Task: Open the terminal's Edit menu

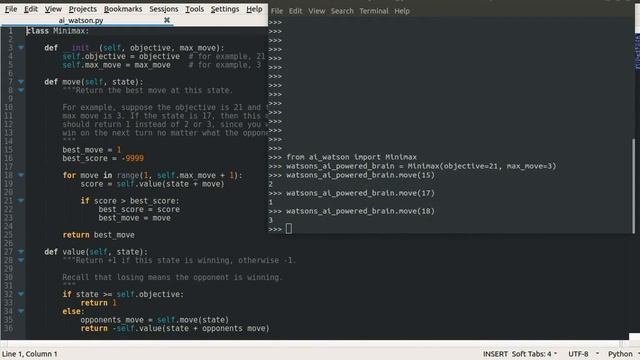Action: coord(296,11)
